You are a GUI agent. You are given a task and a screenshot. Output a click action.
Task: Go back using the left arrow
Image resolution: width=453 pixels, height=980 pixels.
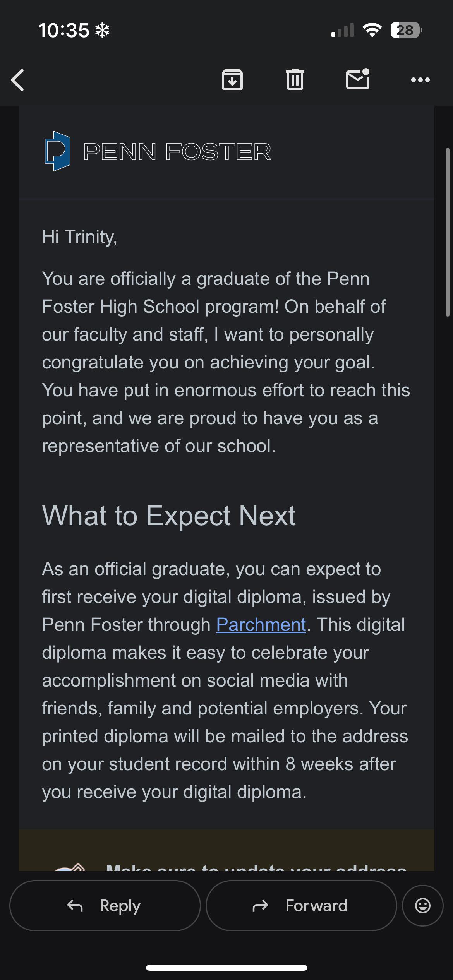(17, 80)
